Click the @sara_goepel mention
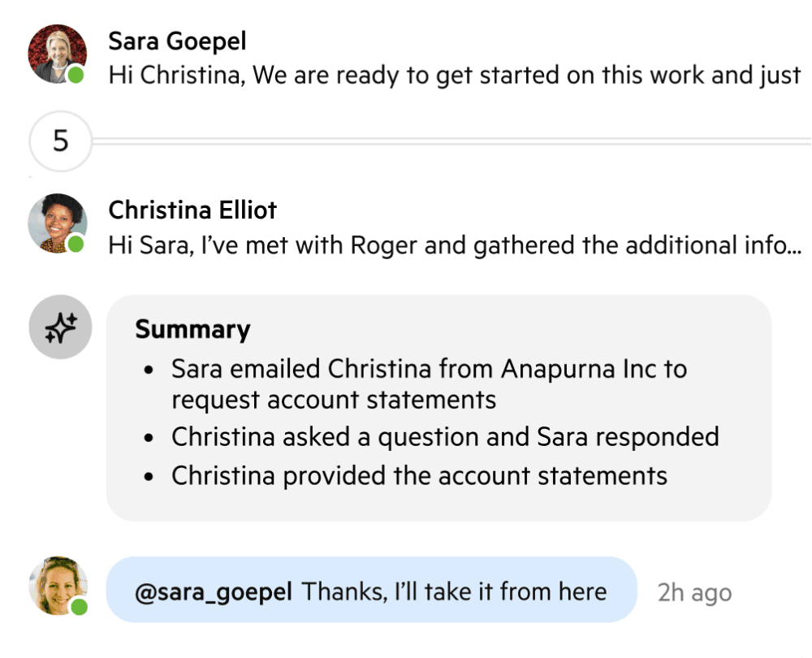Viewport: 812px width, 658px height. point(214,591)
